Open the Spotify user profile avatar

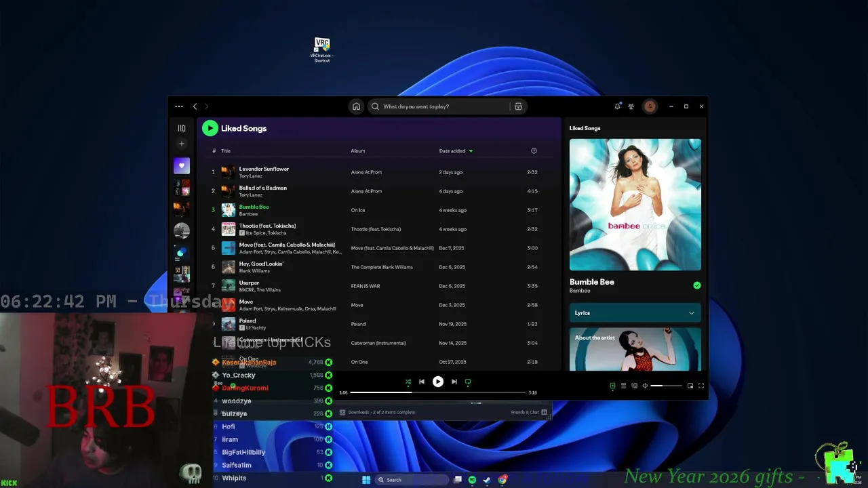tap(650, 106)
